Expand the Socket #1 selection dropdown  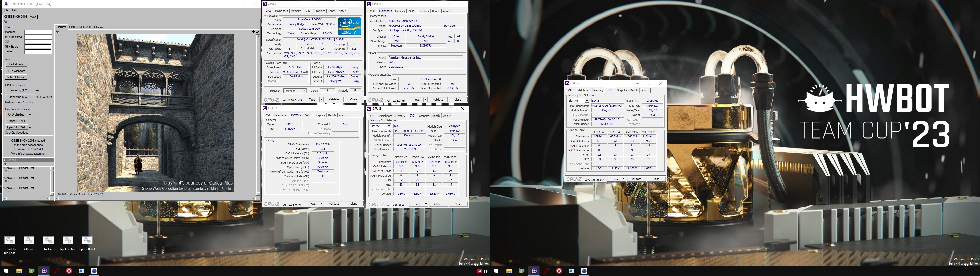[x=304, y=91]
